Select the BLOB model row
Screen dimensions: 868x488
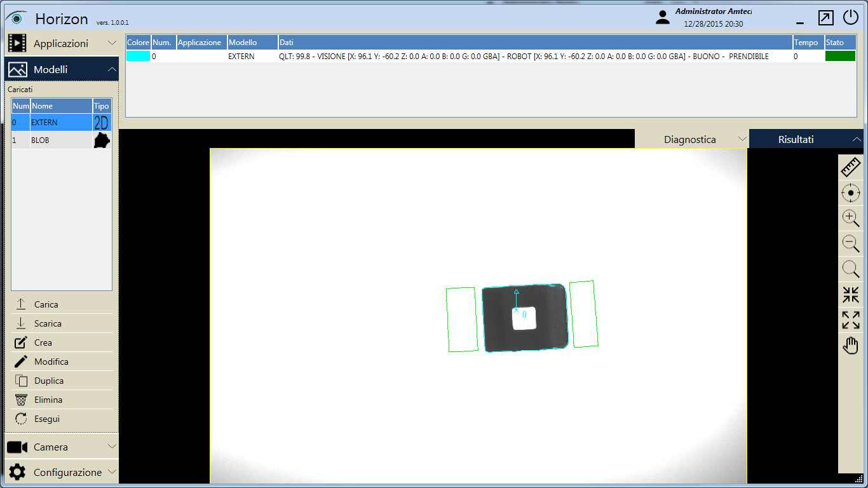(61, 140)
